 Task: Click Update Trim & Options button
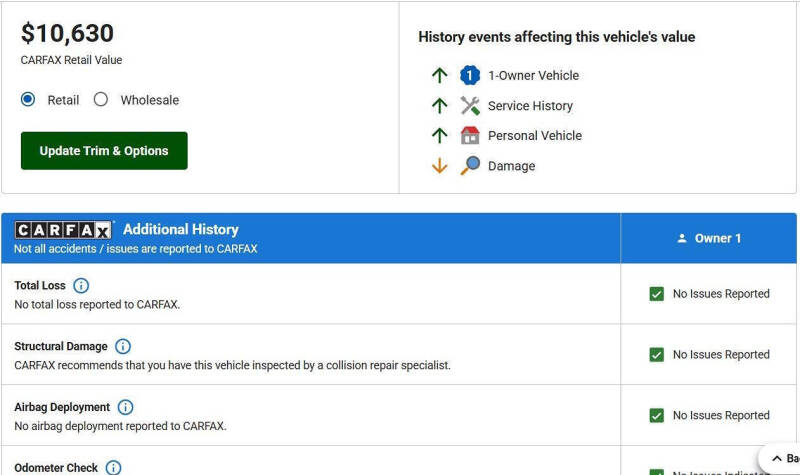[104, 151]
